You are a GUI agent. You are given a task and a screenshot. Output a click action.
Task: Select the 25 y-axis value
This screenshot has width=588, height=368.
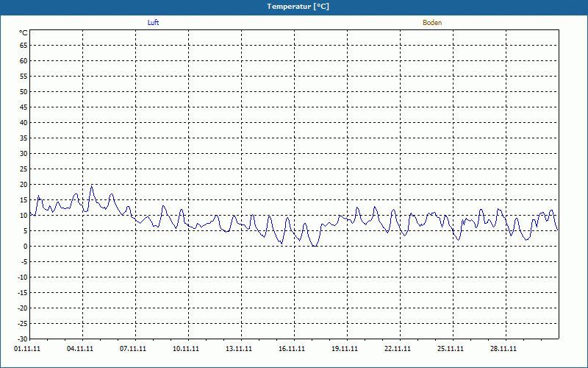[24, 169]
